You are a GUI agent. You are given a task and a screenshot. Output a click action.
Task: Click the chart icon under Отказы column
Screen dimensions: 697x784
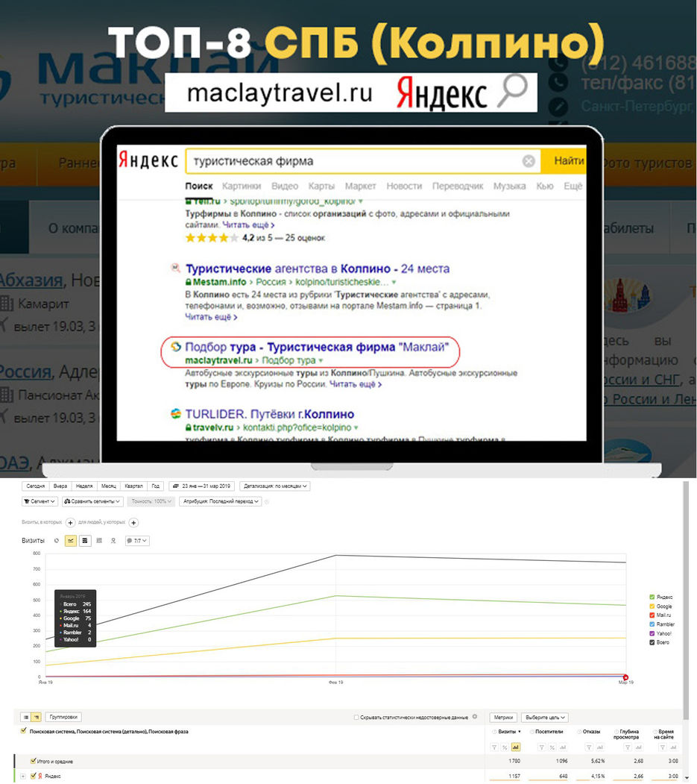pyautogui.click(x=600, y=747)
